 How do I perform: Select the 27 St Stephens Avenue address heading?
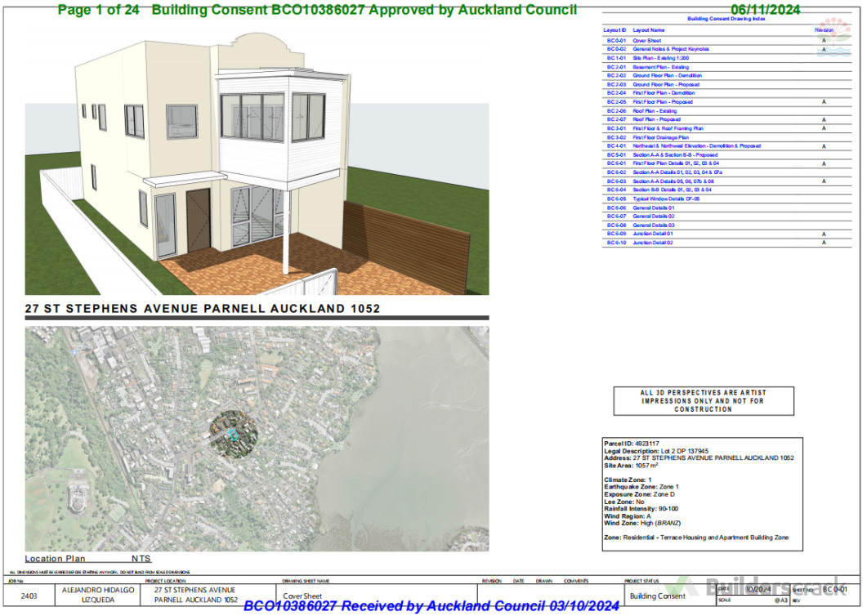[x=203, y=309]
